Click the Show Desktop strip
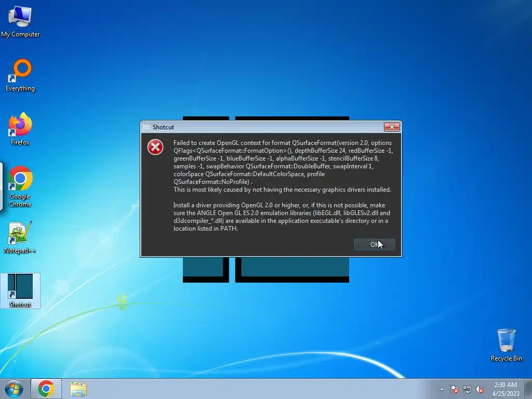Viewport: 532px width, 399px height. click(x=528, y=389)
